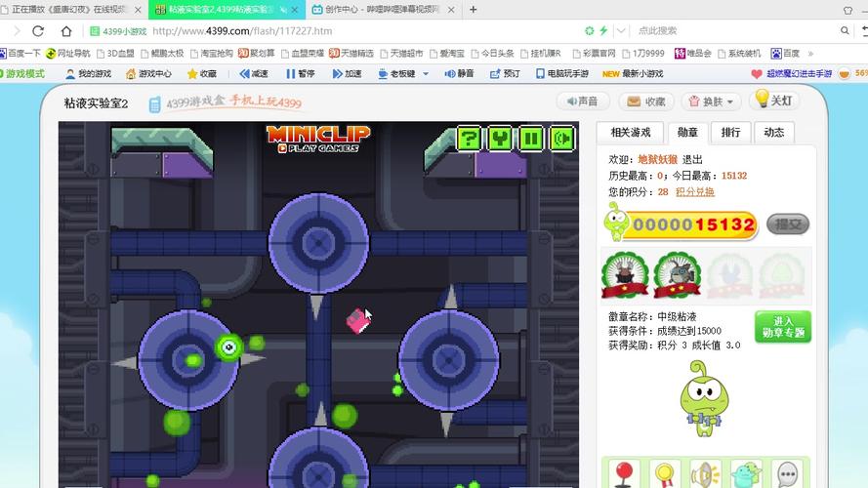Click the 收藏 star in game toolbar
The width and height of the screenshot is (868, 488).
(x=202, y=73)
